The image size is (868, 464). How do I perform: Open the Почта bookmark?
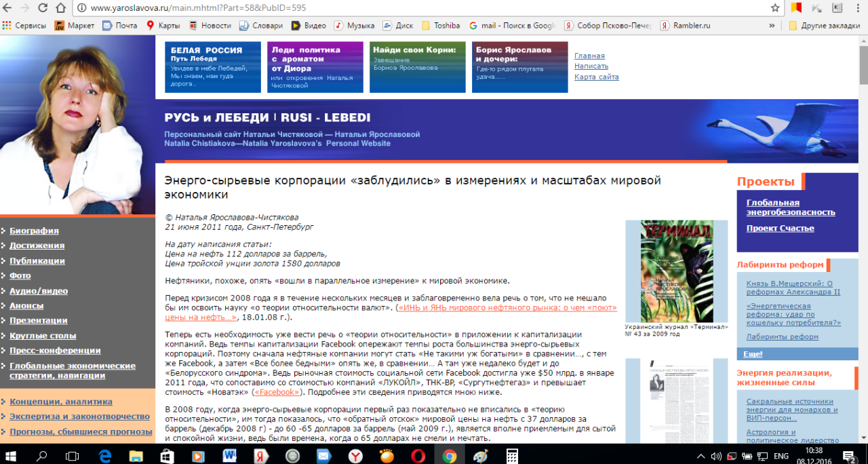click(x=120, y=26)
